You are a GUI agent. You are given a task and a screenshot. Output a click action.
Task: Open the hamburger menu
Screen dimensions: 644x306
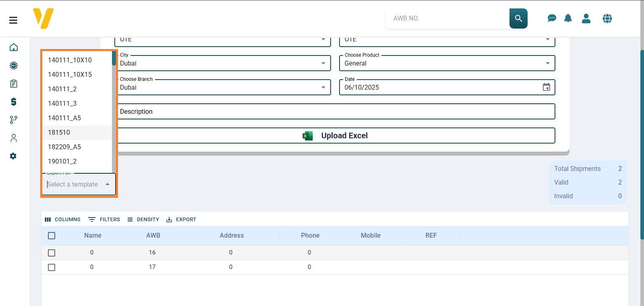(13, 20)
